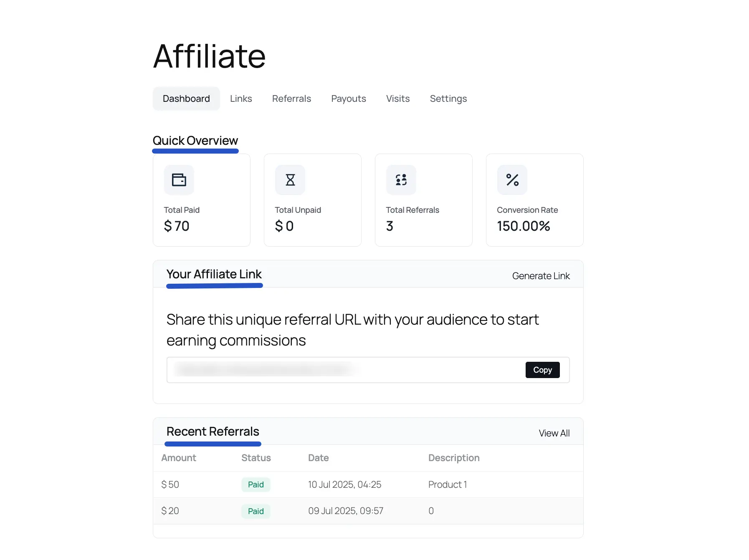Switch to the Links tab
This screenshot has width=749, height=560.
click(241, 98)
